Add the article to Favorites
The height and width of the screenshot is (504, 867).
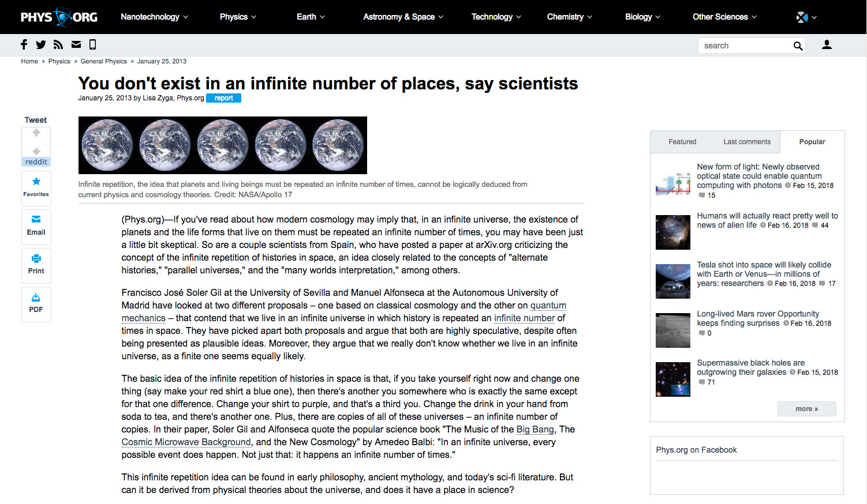36,187
